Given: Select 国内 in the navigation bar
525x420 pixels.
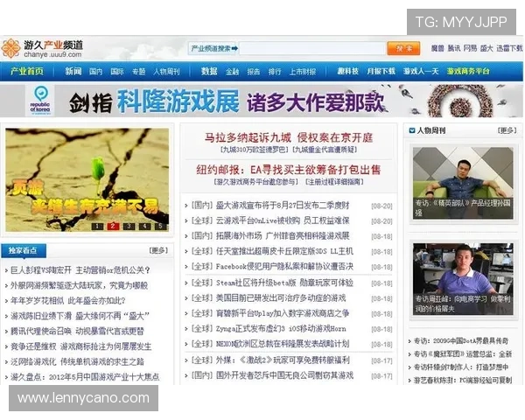Looking at the screenshot, I should 95,72.
